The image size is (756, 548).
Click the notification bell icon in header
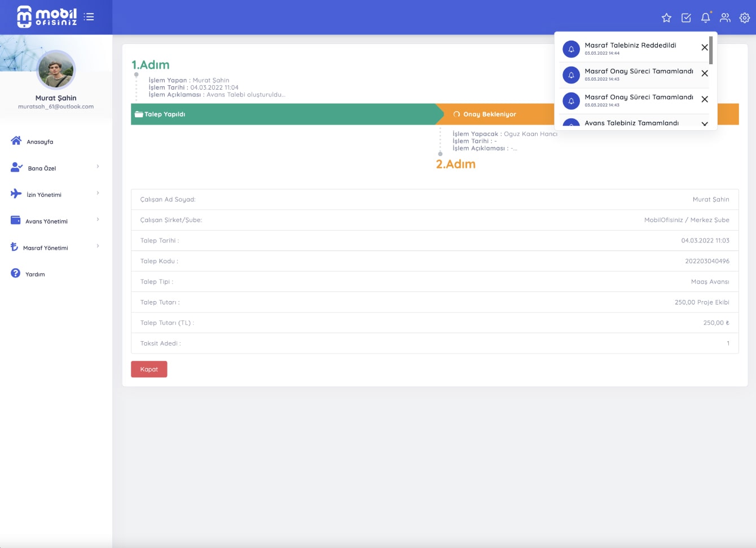tap(705, 18)
